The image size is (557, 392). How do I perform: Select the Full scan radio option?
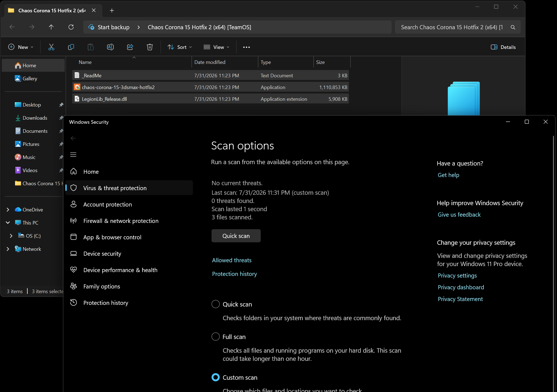(216, 337)
